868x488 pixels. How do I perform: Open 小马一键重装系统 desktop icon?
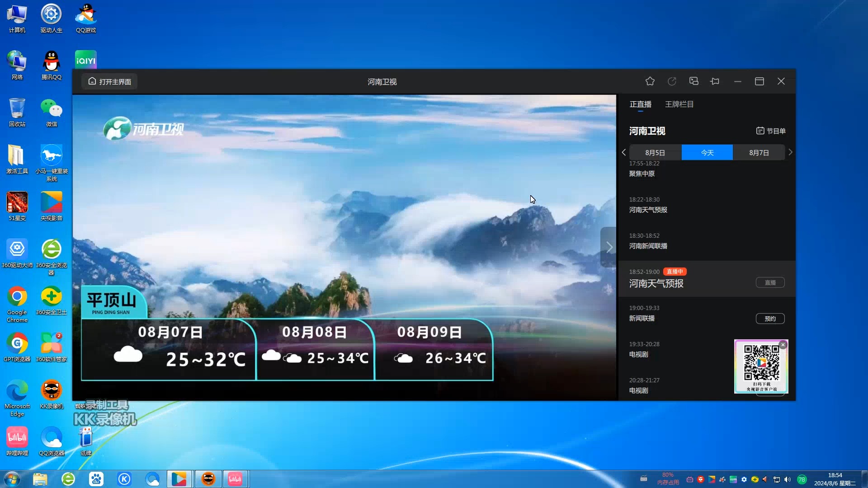pos(51,163)
